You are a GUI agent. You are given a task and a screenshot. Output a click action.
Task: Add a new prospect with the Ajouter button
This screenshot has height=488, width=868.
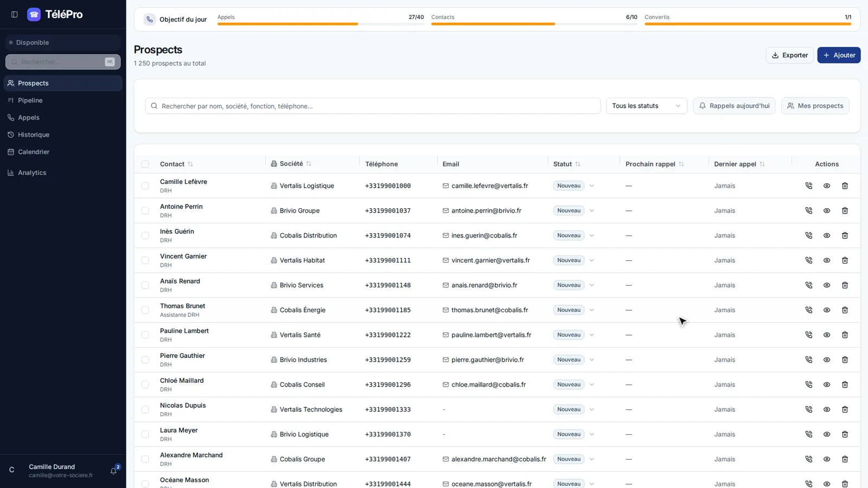(839, 55)
